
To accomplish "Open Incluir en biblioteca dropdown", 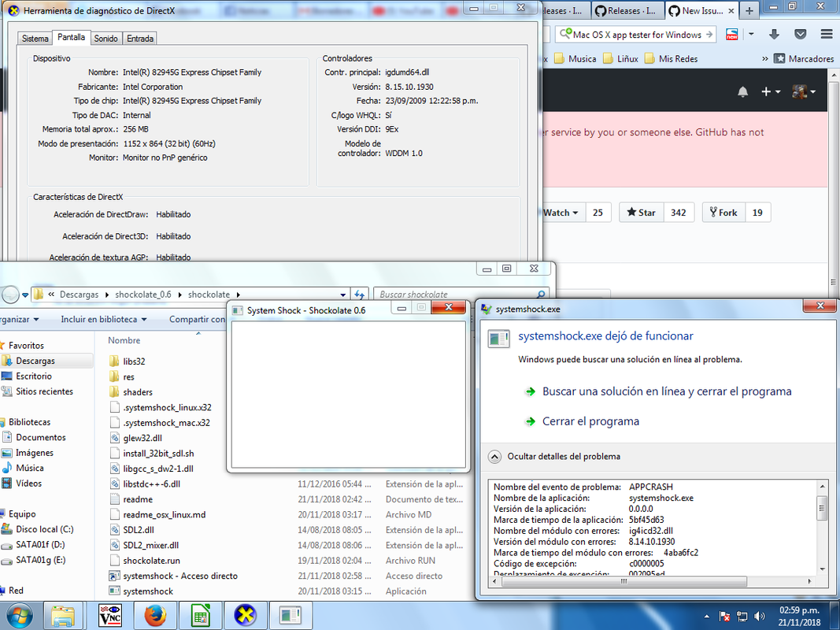I will click(x=104, y=319).
